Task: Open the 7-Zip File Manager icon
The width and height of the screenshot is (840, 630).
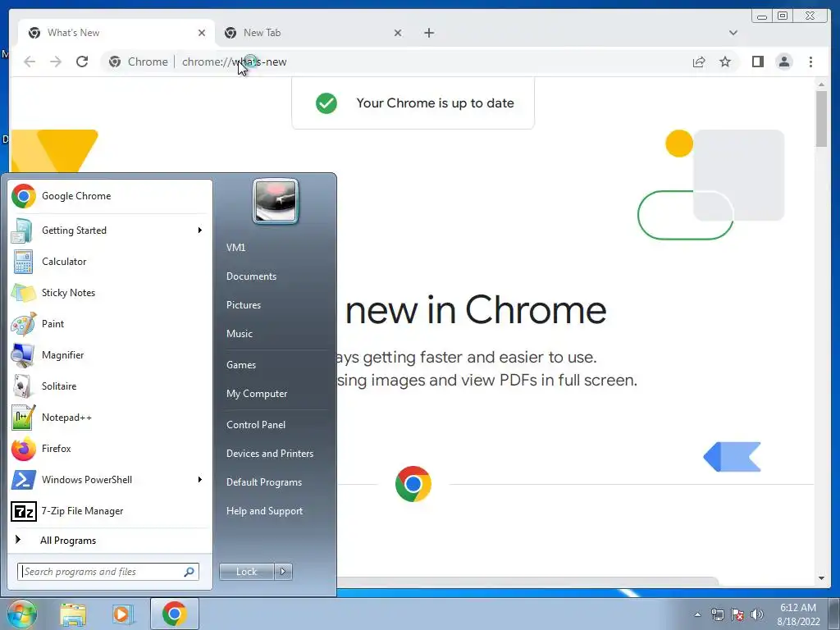Action: 24,512
